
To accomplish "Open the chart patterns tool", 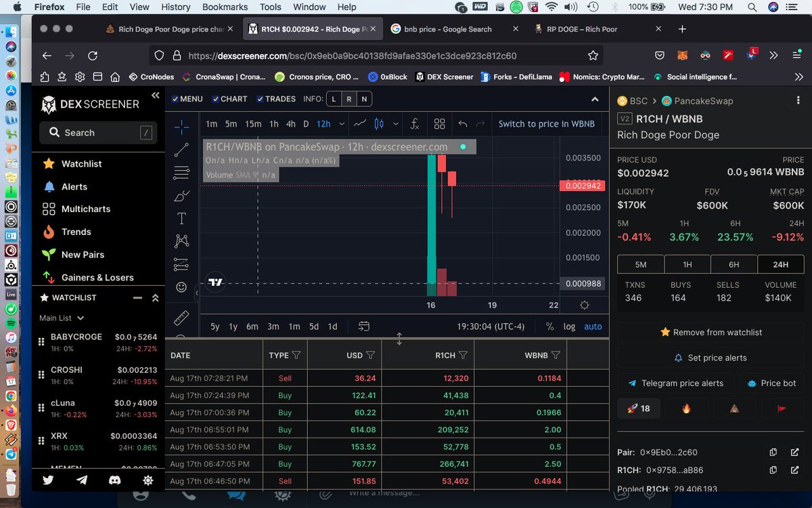I will pyautogui.click(x=181, y=241).
